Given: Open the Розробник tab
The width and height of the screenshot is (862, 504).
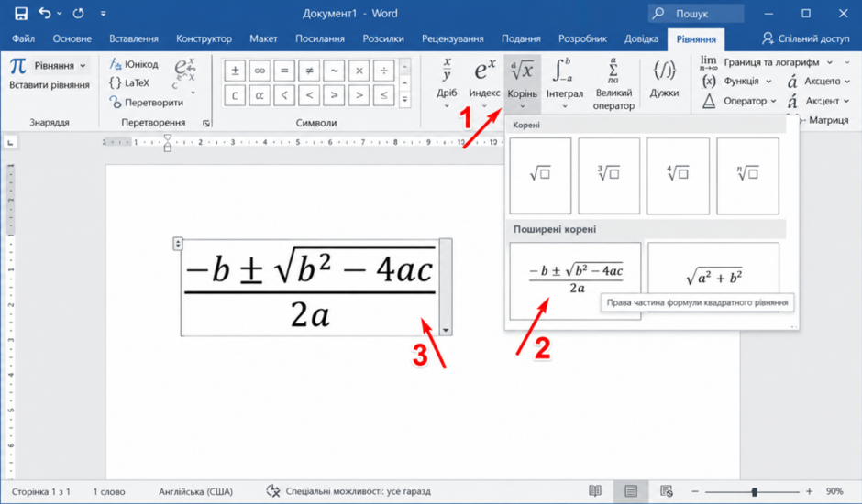Looking at the screenshot, I should (582, 38).
